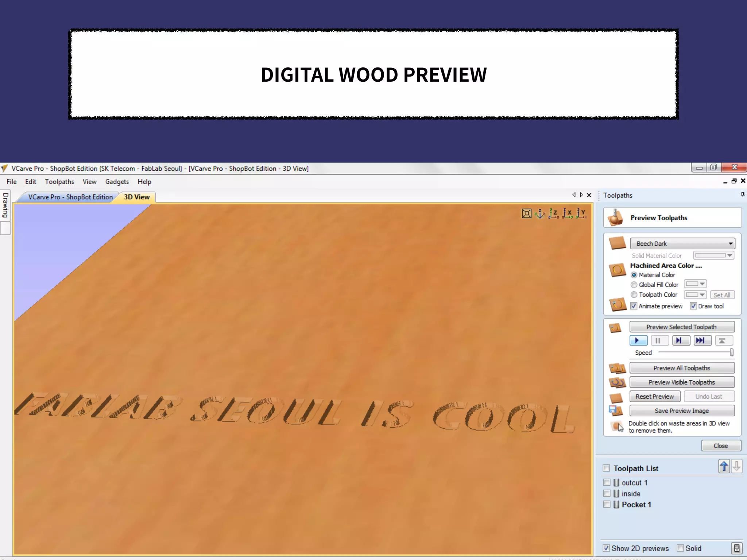This screenshot has height=560, width=747.
Task: Switch to isometric 3D view icon
Action: click(540, 213)
